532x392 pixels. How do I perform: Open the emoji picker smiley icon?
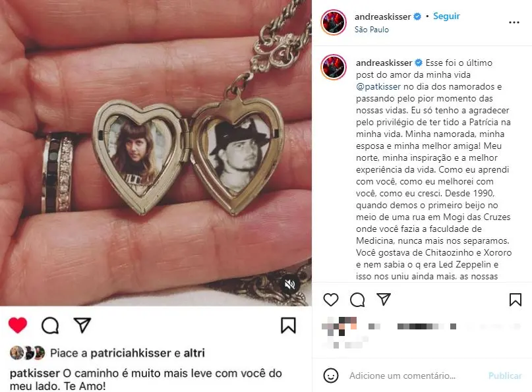click(331, 376)
